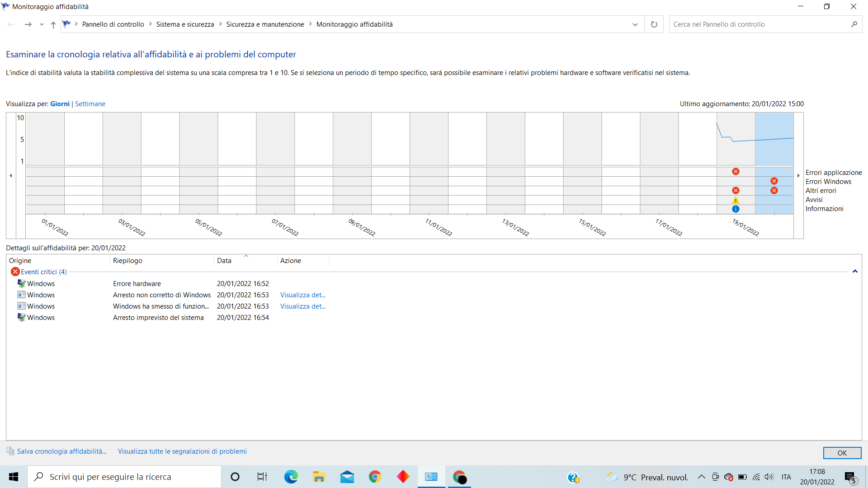Switch the view to Giorni
The width and height of the screenshot is (868, 488).
tap(60, 104)
